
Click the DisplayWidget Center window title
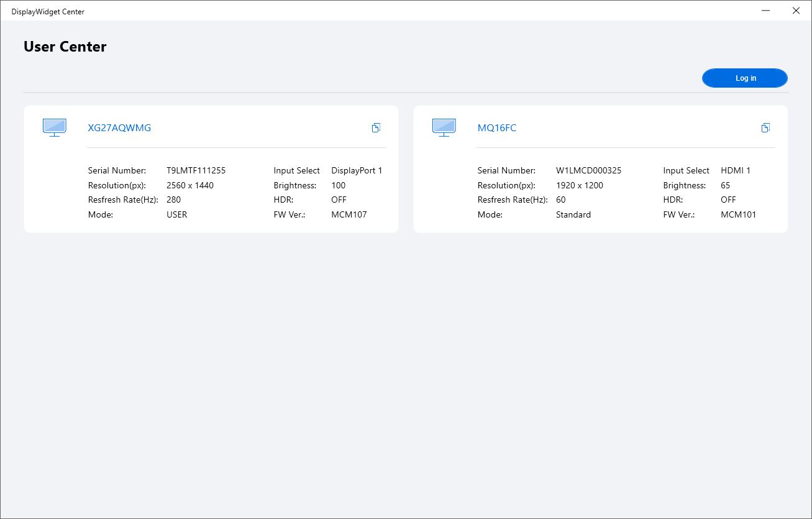coord(48,12)
